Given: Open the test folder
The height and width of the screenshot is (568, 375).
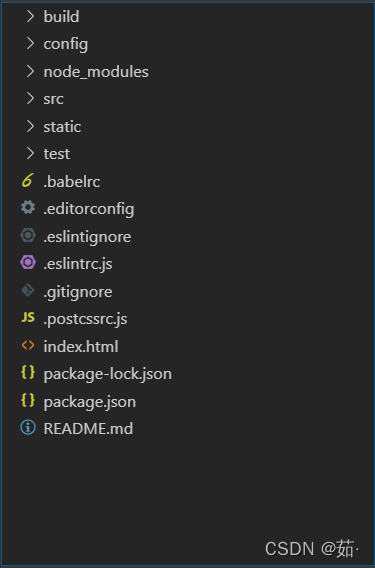Looking at the screenshot, I should [x=57, y=154].
